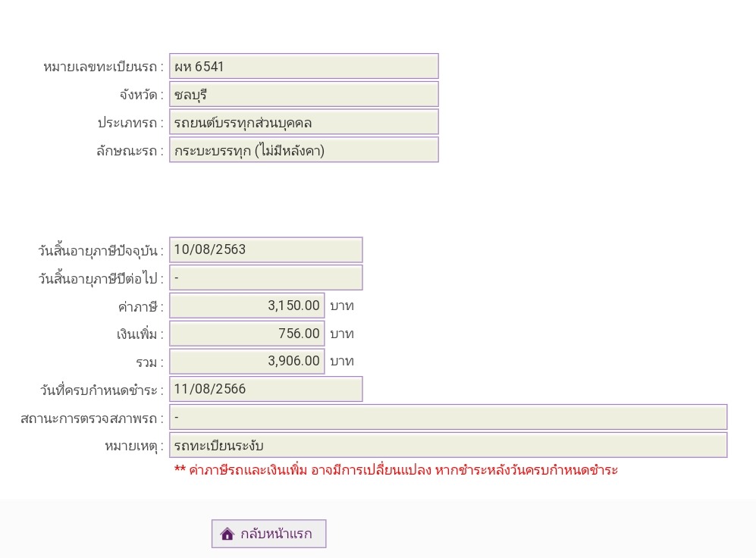Image resolution: width=756 pixels, height=558 pixels.
Task: Click the empty วันสิ้นอายุภาษีปีต่อไป field
Action: [265, 277]
